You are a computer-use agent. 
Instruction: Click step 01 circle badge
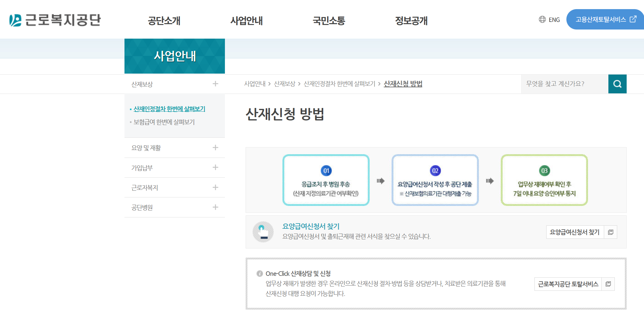[326, 171]
